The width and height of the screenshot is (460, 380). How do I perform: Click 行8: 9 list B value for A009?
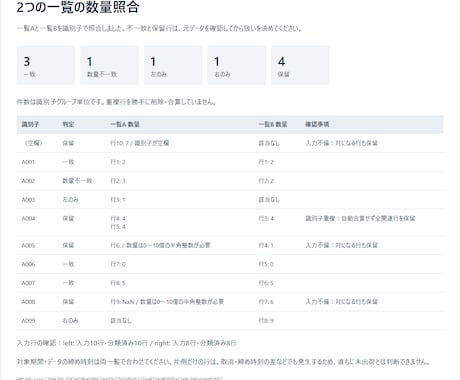point(266,321)
